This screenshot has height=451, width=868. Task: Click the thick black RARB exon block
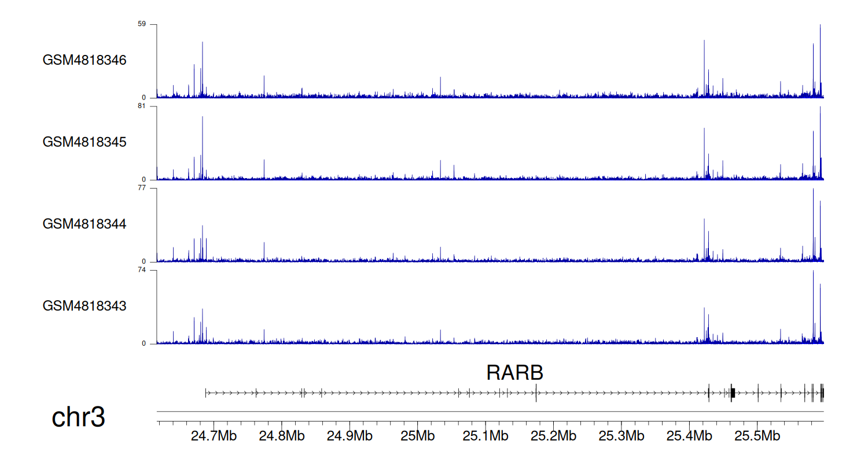733,393
